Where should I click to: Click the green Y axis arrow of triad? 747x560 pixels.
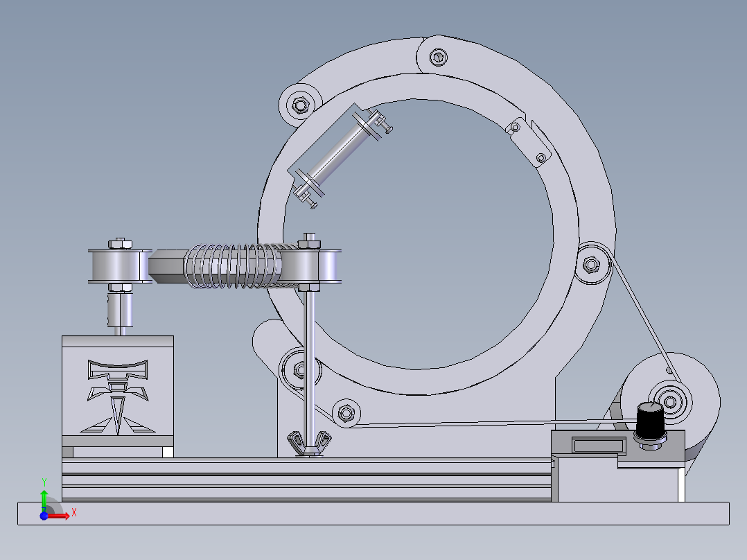click(44, 499)
